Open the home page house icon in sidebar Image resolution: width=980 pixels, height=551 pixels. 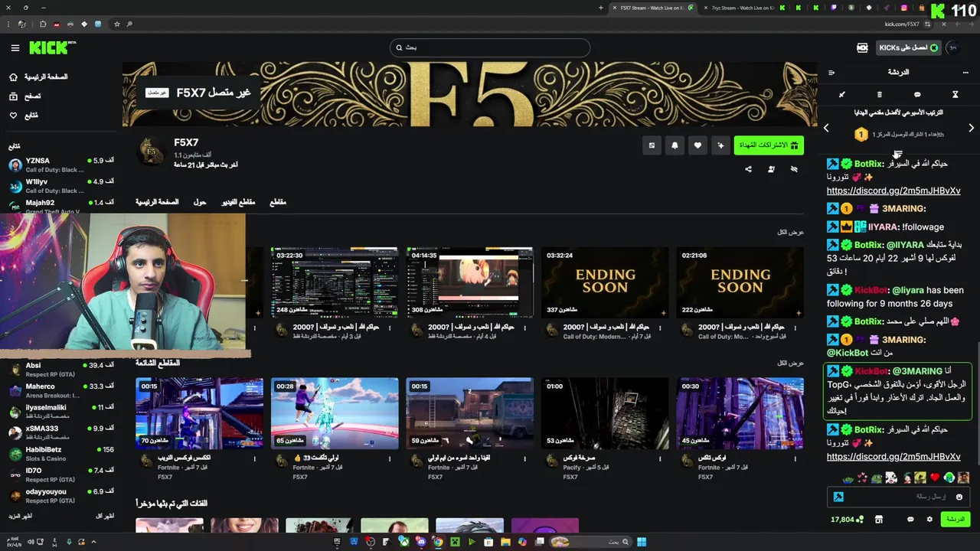(x=13, y=77)
